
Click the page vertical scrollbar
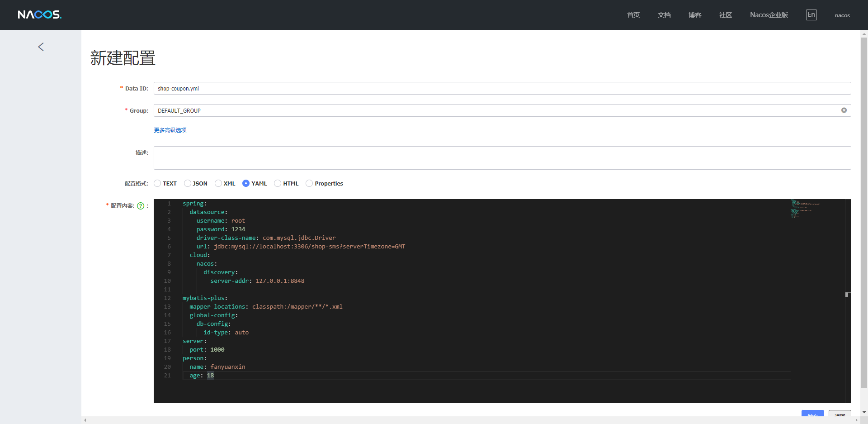coord(864,213)
